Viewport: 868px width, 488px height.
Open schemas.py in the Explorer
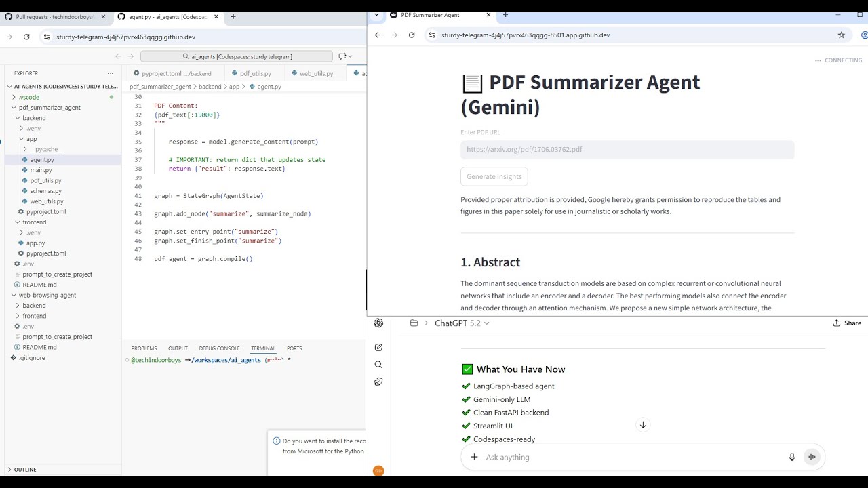point(45,191)
